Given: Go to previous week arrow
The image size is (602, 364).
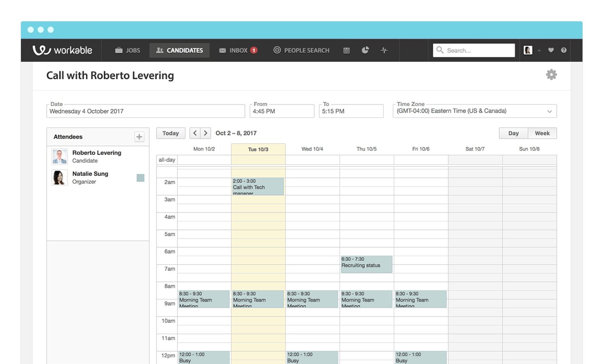Looking at the screenshot, I should pos(195,133).
